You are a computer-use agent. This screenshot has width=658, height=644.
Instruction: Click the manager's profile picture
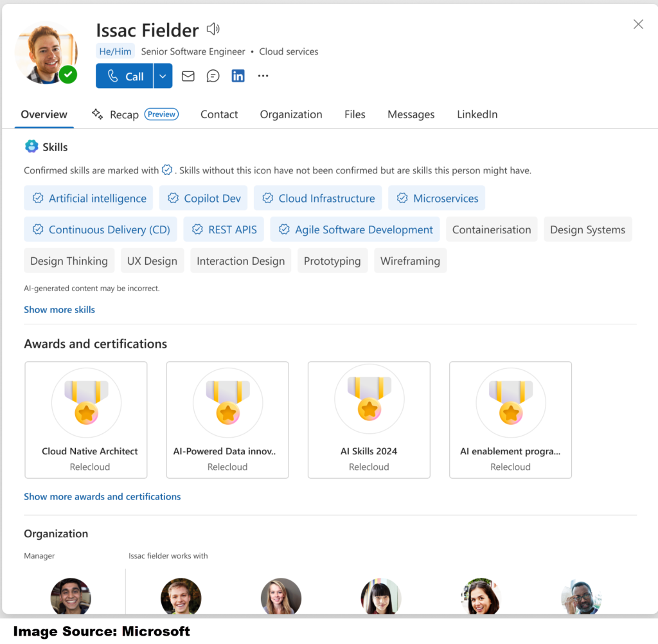[x=71, y=596]
